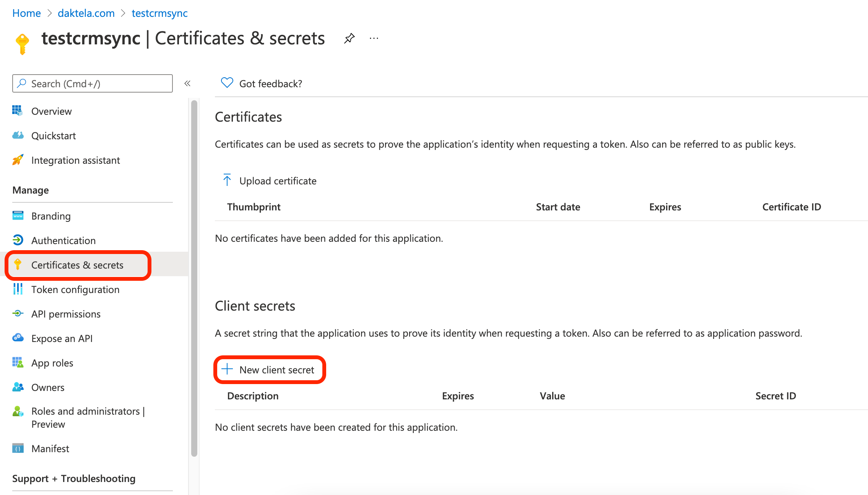Click the Quickstart cloud icon

pos(18,135)
